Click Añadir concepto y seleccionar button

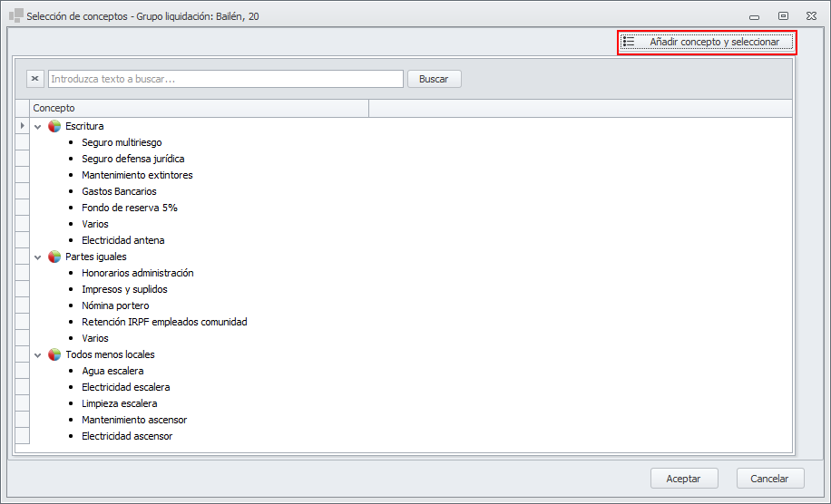(x=707, y=42)
